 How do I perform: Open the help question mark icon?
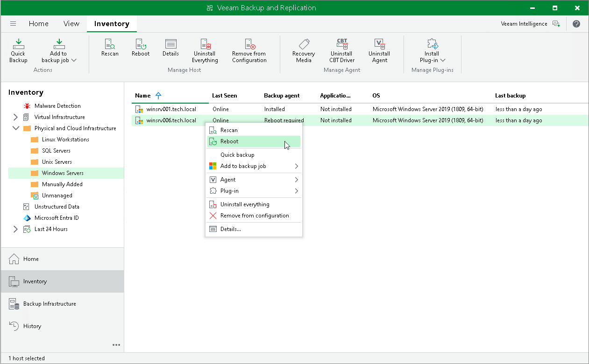pos(576,24)
